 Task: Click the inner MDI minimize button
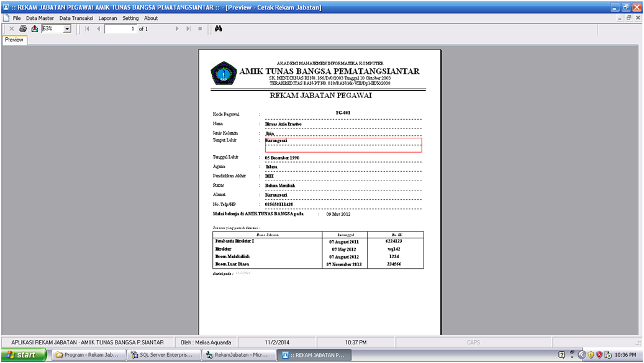tap(619, 18)
